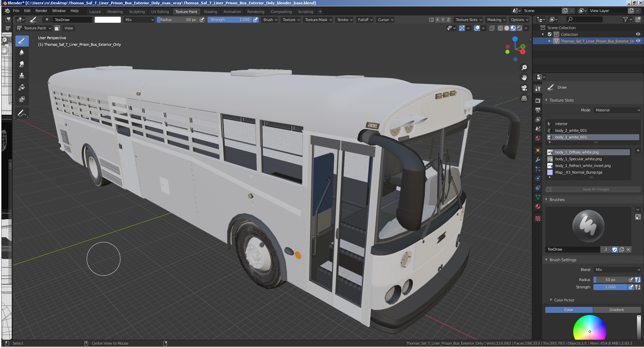Toggle X-ray view
644x348 pixels.
(x=492, y=28)
